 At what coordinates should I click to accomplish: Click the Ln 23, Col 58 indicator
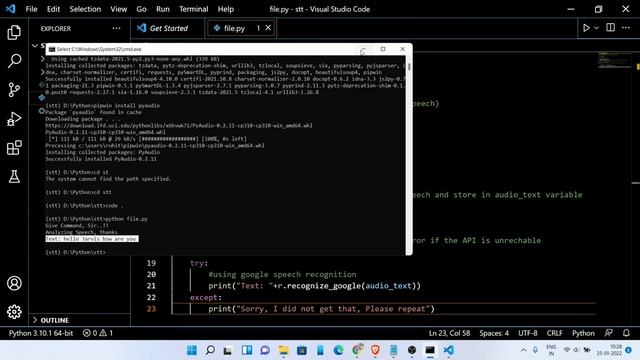click(x=449, y=333)
